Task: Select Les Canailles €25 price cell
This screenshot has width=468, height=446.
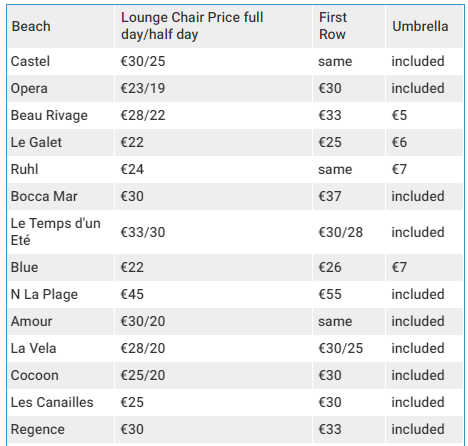Action: (214, 402)
